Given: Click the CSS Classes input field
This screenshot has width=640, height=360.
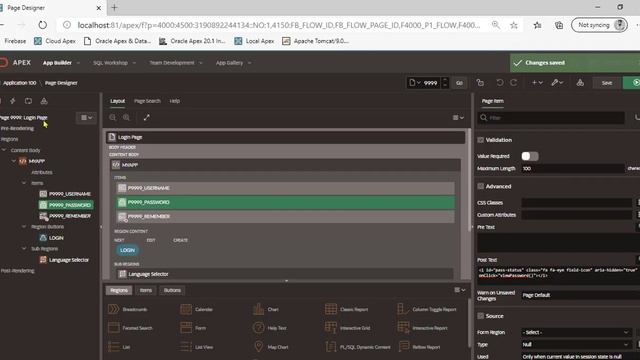Looking at the screenshot, I should (x=576, y=202).
